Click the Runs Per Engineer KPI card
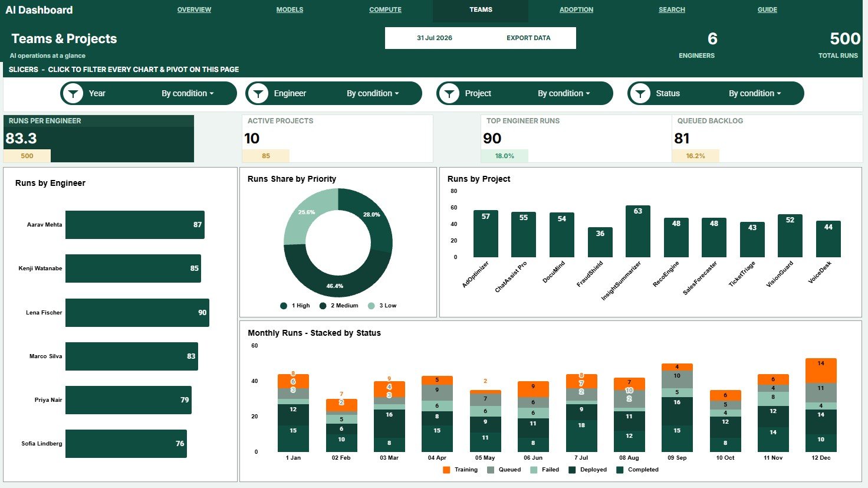This screenshot has width=868, height=488. pyautogui.click(x=98, y=139)
